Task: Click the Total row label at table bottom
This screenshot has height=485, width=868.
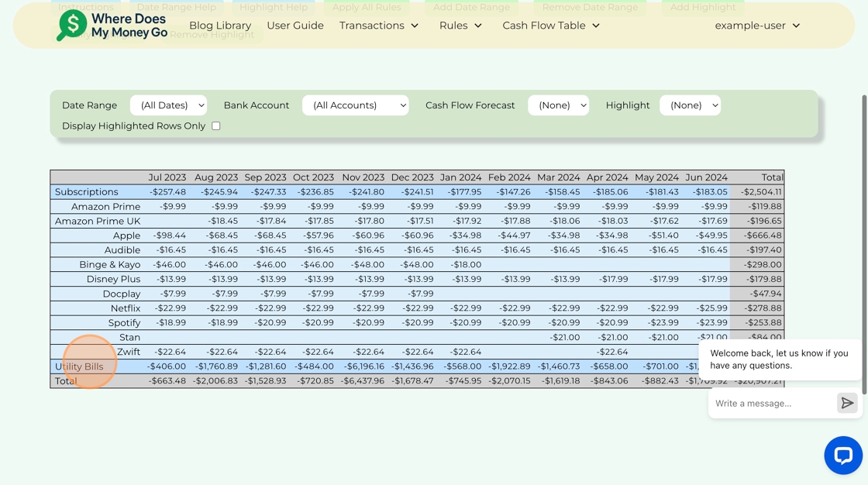Action: tap(66, 381)
